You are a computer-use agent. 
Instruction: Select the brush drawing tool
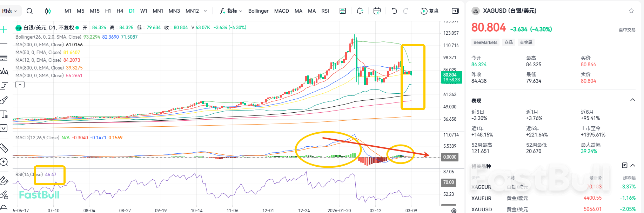point(4,100)
